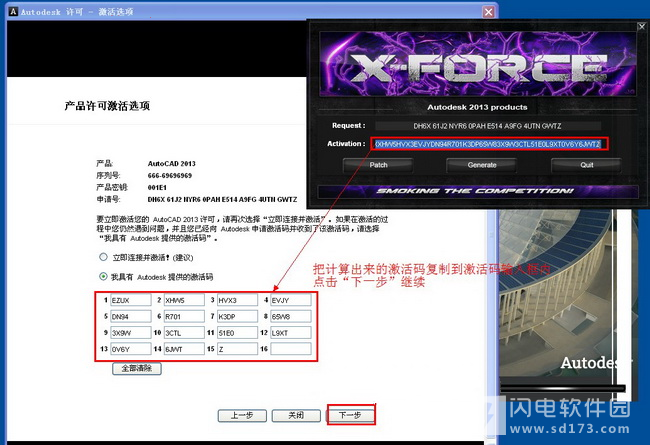The width and height of the screenshot is (650, 445).
Task: Click the Autodesk app icon in title bar
Action: pyautogui.click(x=13, y=12)
